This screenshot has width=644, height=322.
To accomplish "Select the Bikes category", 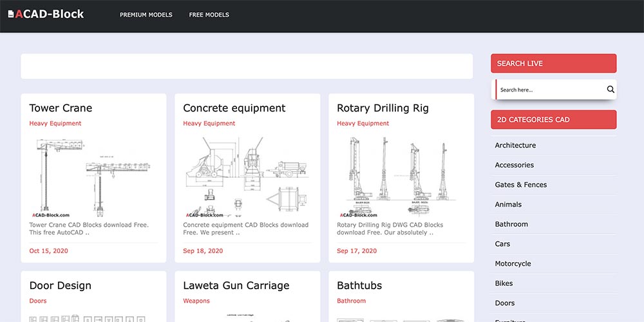I will (x=504, y=283).
